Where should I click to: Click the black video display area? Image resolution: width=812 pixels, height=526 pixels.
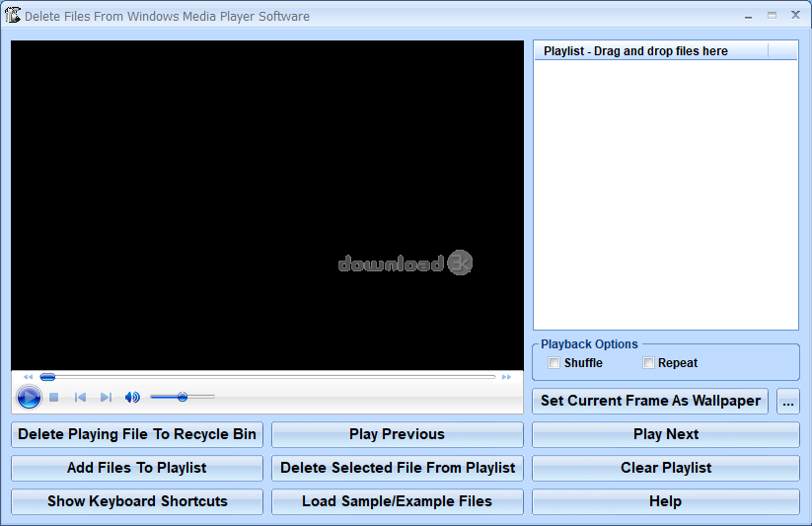267,205
